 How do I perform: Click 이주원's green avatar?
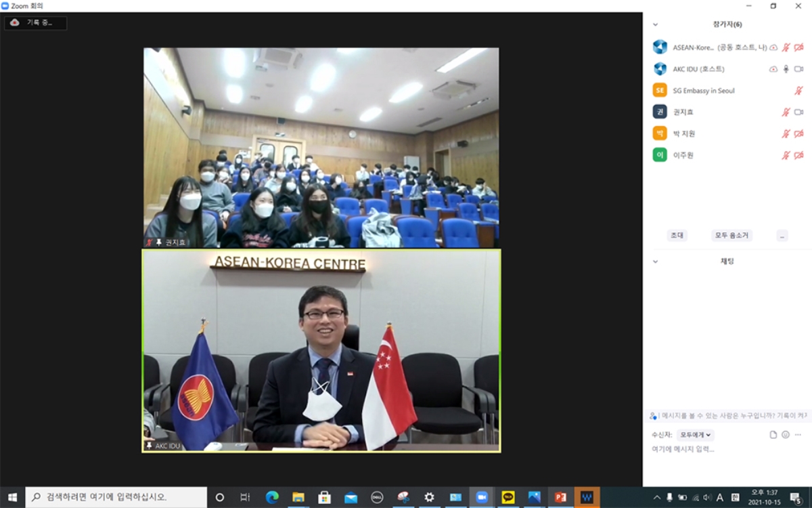click(x=660, y=155)
